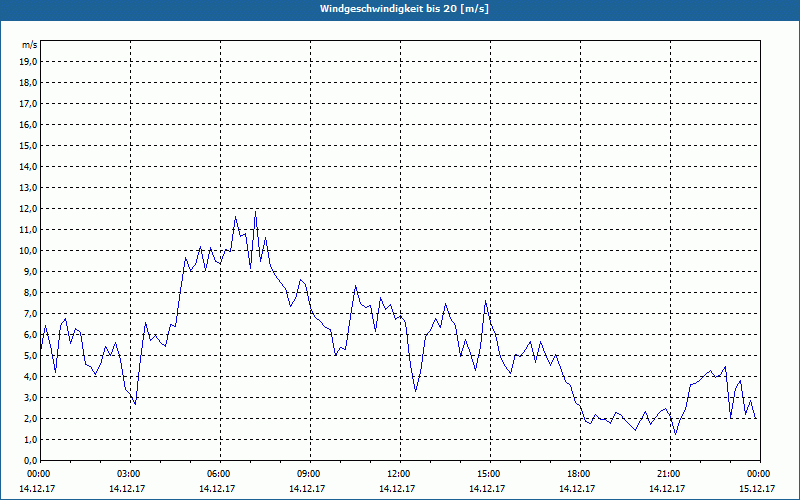Click the 00:00 time label above 15.12.17
800x500 pixels.
coord(759,474)
